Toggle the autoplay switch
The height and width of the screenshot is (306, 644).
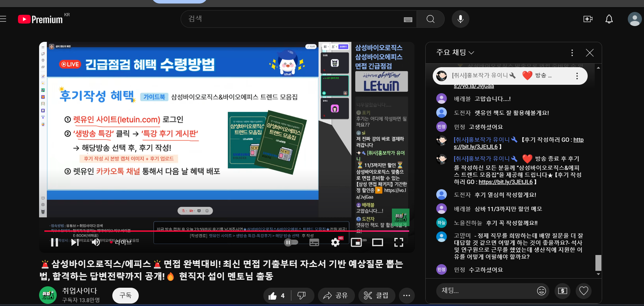pyautogui.click(x=290, y=242)
